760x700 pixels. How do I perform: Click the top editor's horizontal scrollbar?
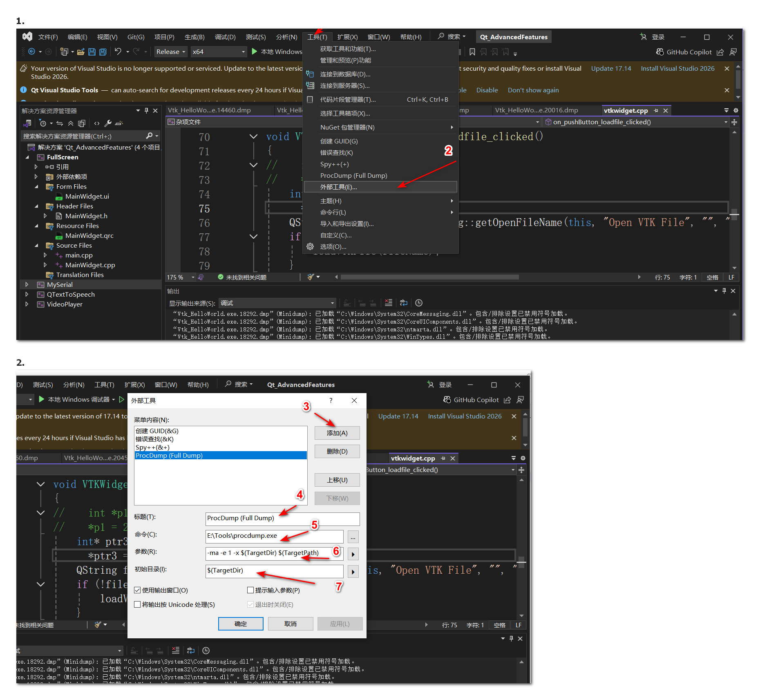click(x=429, y=277)
